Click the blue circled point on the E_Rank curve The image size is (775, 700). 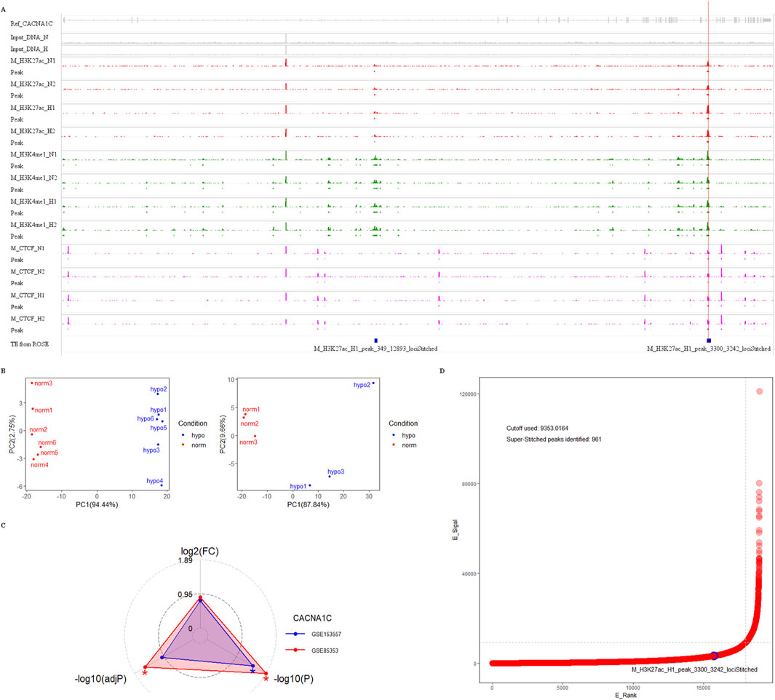tap(714, 656)
